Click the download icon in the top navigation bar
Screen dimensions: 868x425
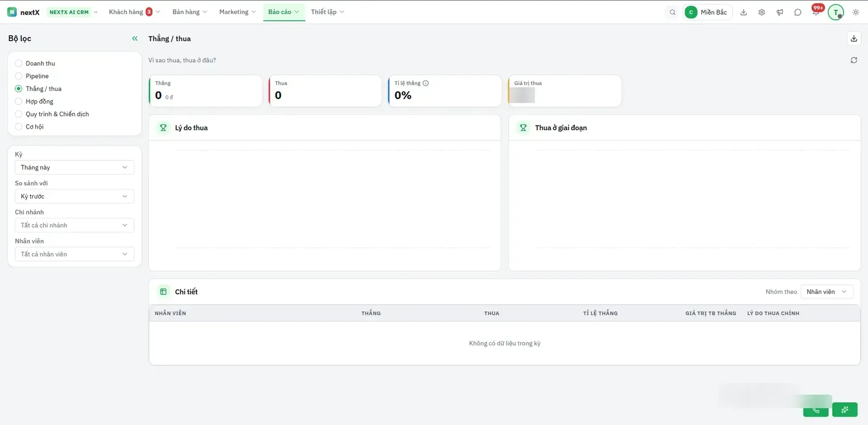(744, 12)
